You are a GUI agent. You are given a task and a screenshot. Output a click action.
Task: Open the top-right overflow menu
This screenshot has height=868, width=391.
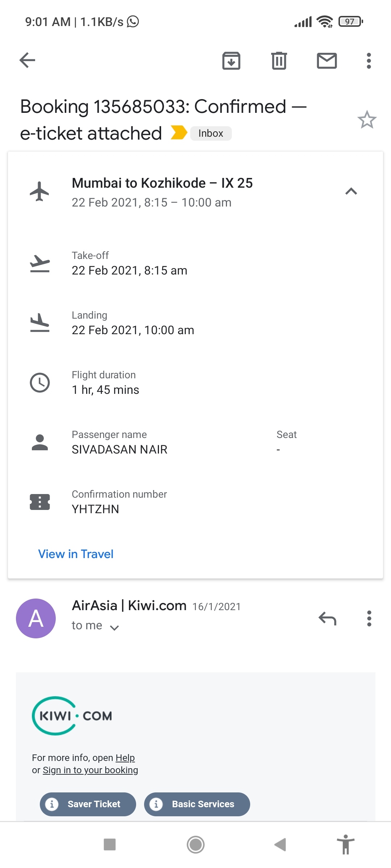[369, 60]
